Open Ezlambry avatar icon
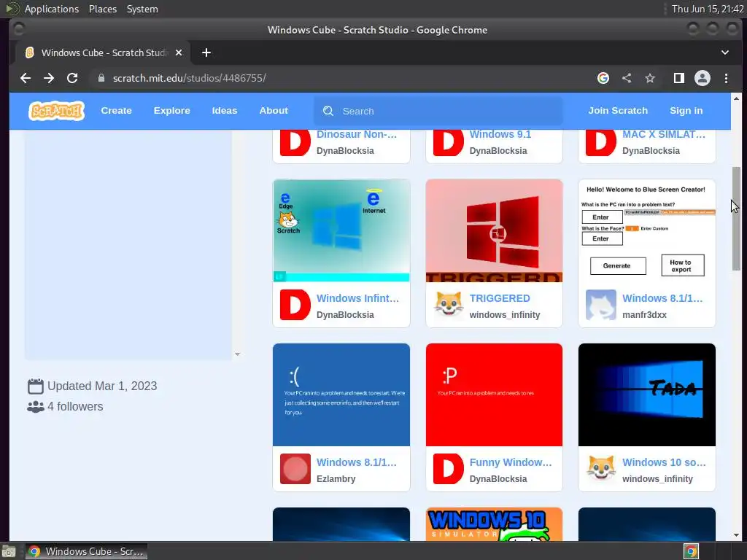 [x=295, y=469]
